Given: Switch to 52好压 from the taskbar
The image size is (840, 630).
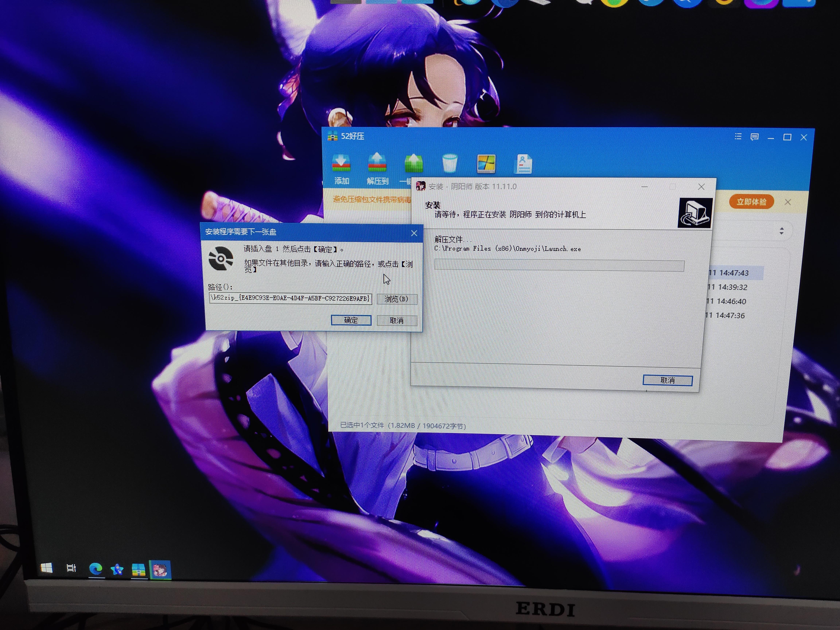Looking at the screenshot, I should point(139,570).
